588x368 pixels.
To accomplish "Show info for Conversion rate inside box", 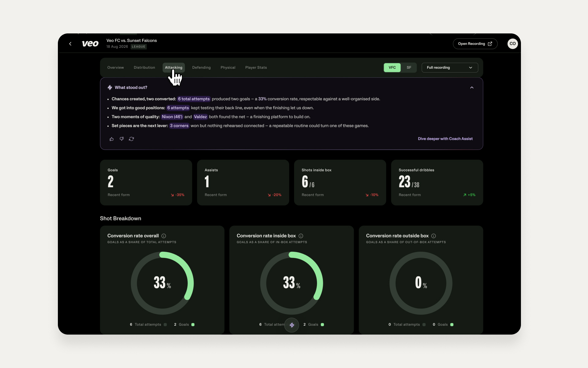I will click(x=301, y=236).
